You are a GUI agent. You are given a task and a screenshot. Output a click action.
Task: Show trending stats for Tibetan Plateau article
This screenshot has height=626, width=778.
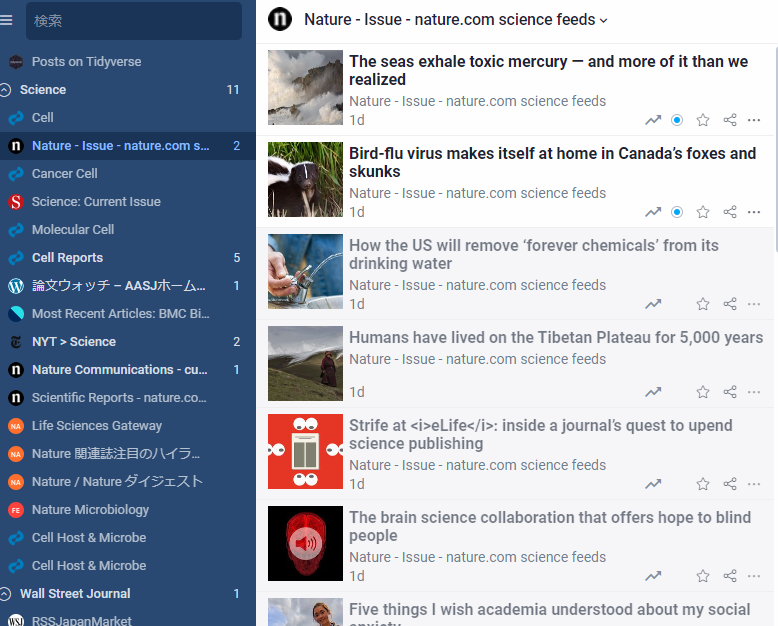[x=653, y=392]
